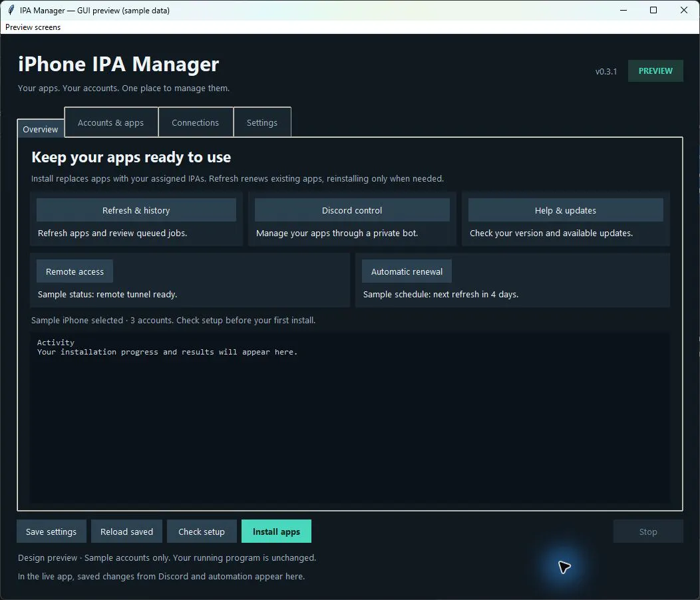Click 'Check your version and available updates.'
The height and width of the screenshot is (600, 700).
551,233
